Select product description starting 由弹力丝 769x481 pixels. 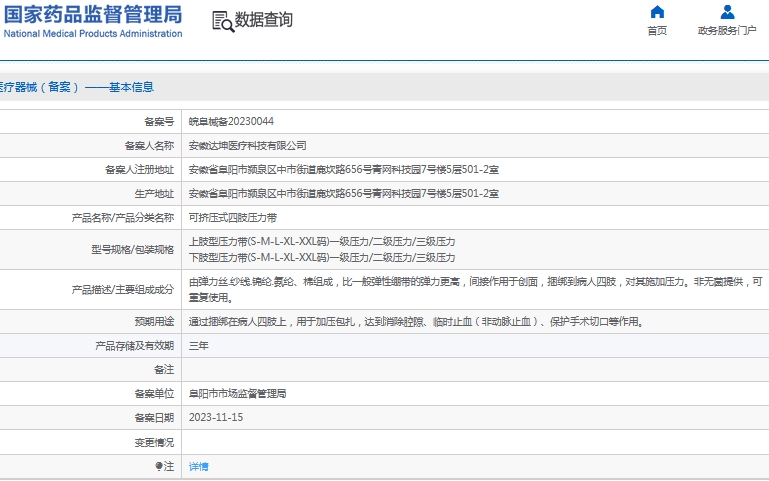476,289
